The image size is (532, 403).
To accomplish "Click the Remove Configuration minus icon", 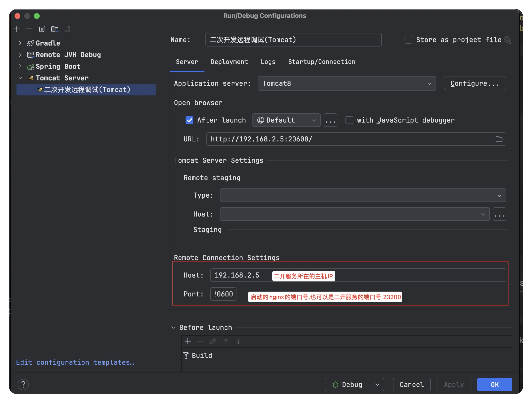I will [x=29, y=29].
